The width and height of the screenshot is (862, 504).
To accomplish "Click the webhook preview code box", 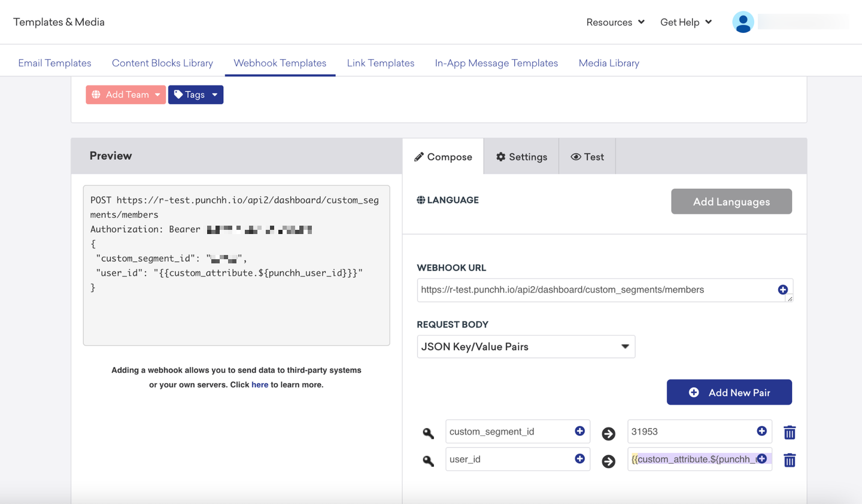I will click(236, 265).
